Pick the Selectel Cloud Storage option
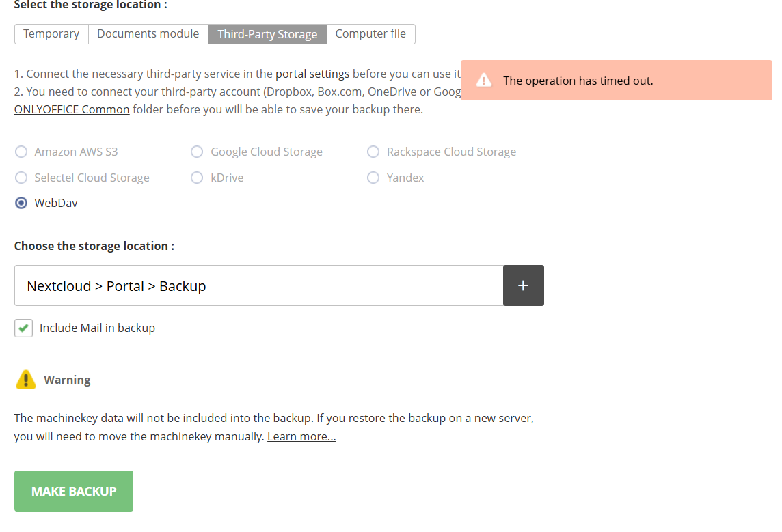This screenshot has width=782, height=532. (22, 178)
